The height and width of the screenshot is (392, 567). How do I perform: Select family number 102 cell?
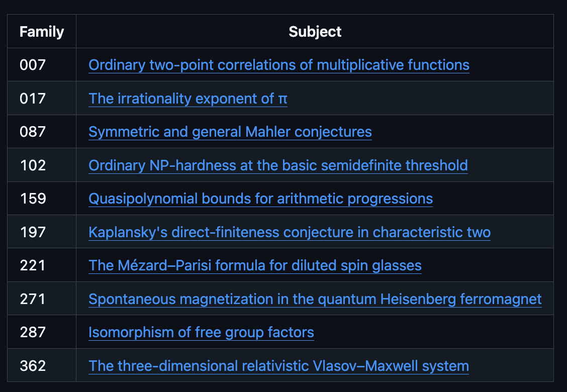click(x=42, y=165)
